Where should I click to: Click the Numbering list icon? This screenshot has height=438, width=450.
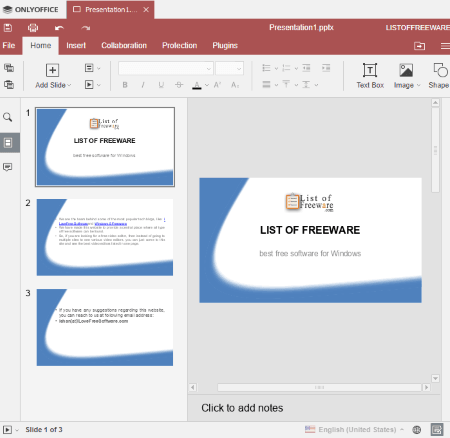(286, 68)
